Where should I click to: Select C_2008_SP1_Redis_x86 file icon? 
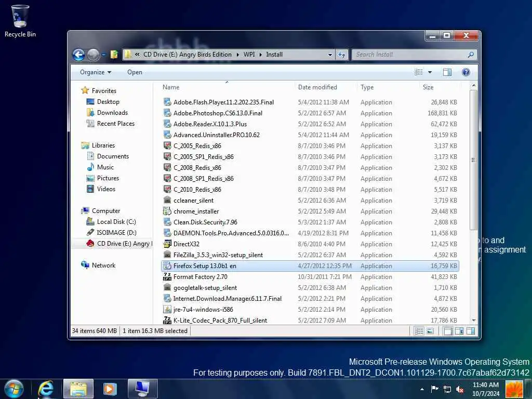[x=167, y=179]
